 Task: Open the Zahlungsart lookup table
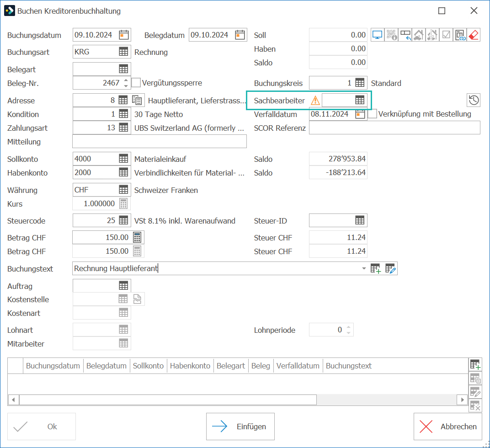123,128
